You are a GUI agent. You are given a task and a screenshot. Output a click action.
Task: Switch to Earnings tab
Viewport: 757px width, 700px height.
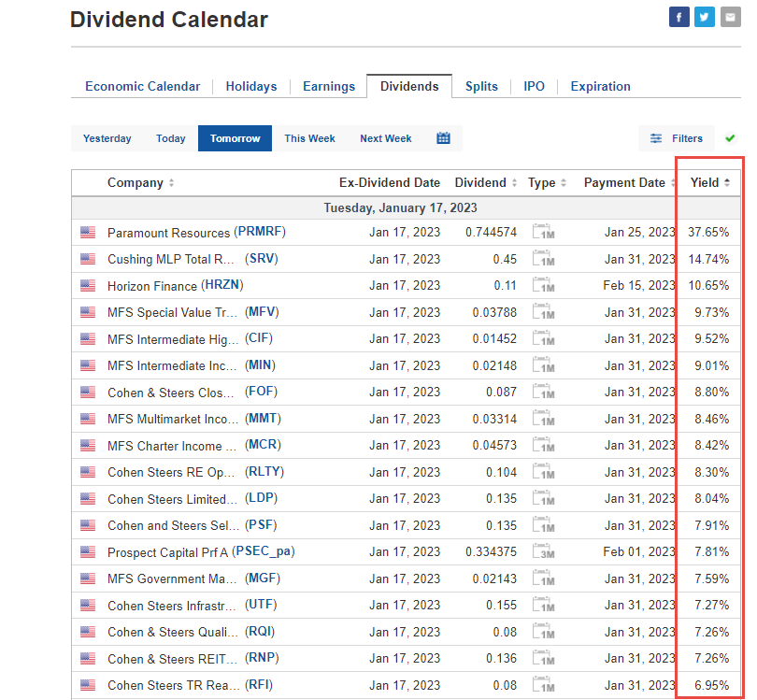pos(329,86)
